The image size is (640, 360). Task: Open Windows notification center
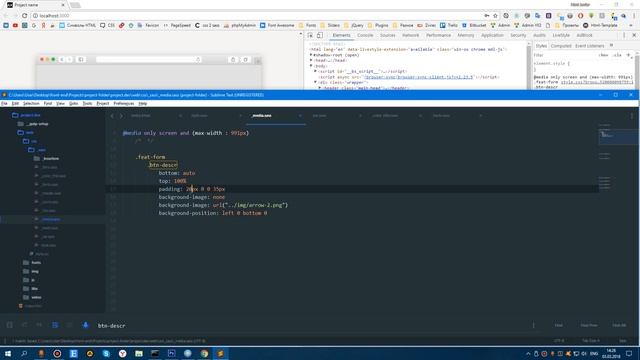pyautogui.click(x=629, y=353)
